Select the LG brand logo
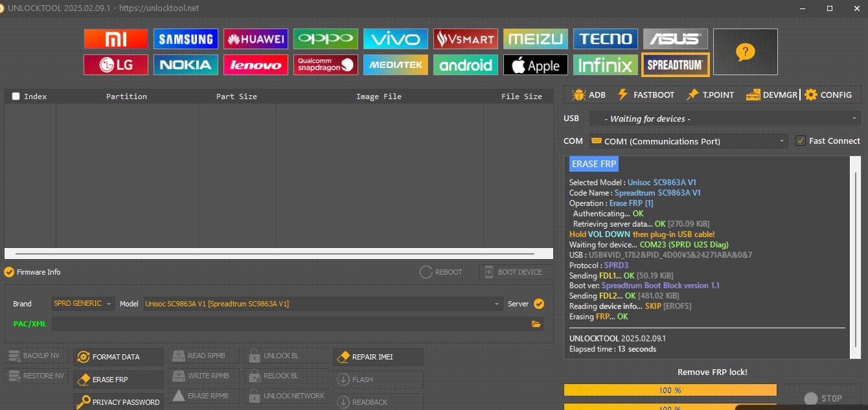 [116, 65]
